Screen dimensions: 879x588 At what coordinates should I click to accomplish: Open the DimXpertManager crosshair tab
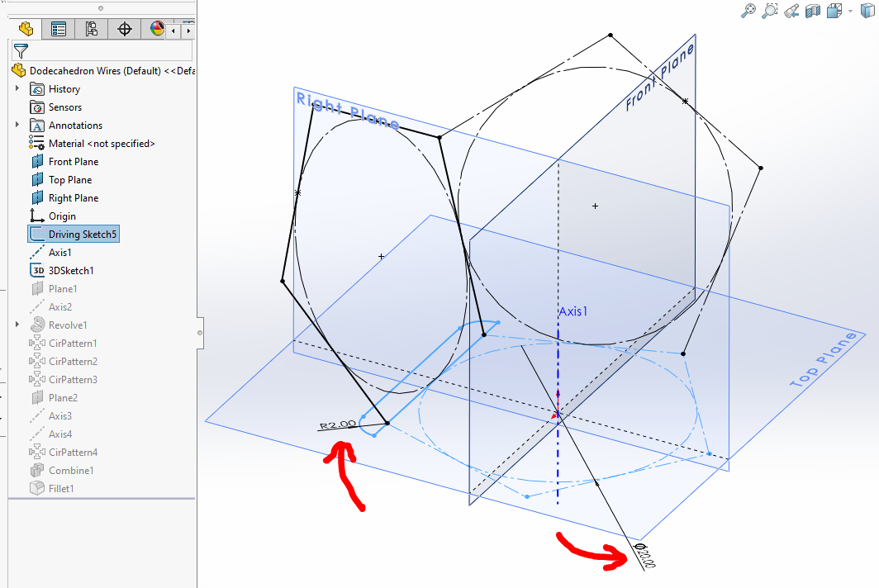coord(124,29)
